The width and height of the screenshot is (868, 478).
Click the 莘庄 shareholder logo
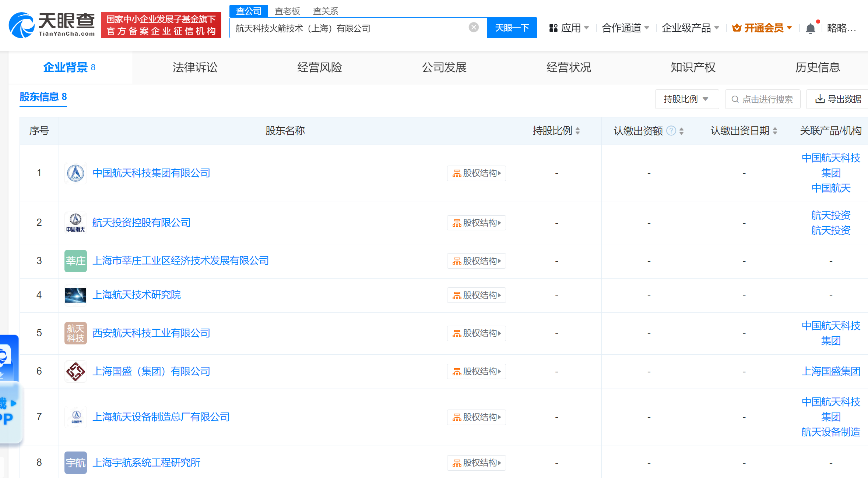[75, 261]
